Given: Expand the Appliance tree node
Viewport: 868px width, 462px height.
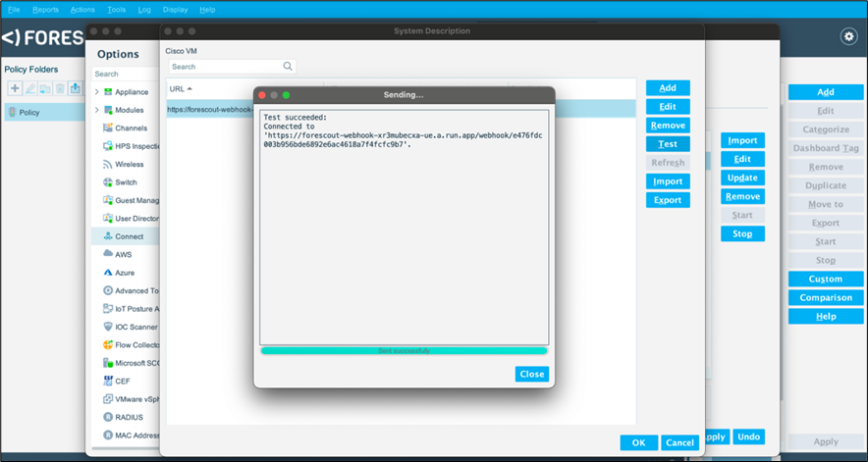Looking at the screenshot, I should pyautogui.click(x=97, y=92).
